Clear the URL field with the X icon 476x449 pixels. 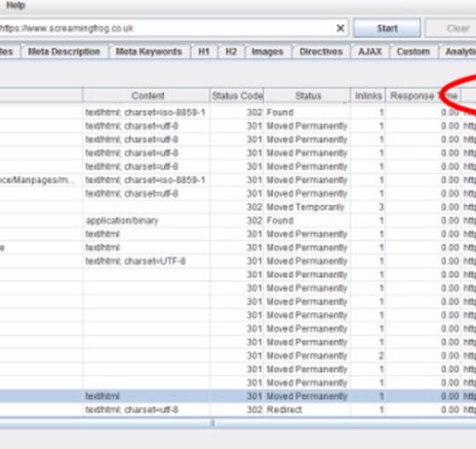pos(340,28)
